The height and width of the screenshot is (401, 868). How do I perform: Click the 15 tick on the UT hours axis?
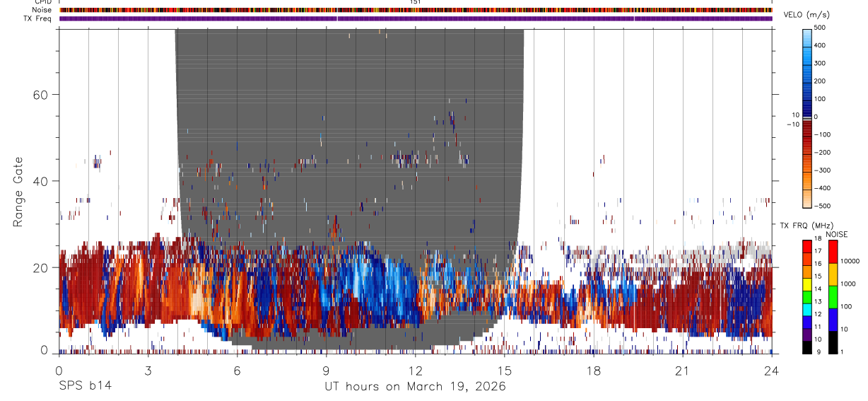click(x=504, y=371)
